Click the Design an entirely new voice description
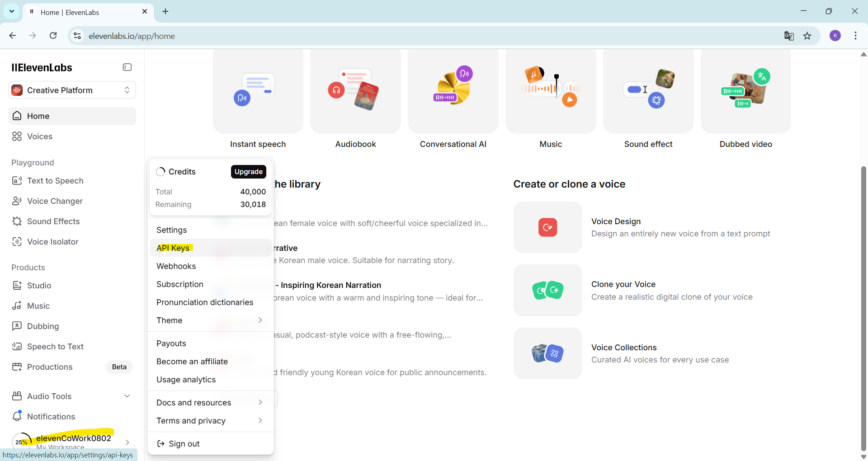 681,234
